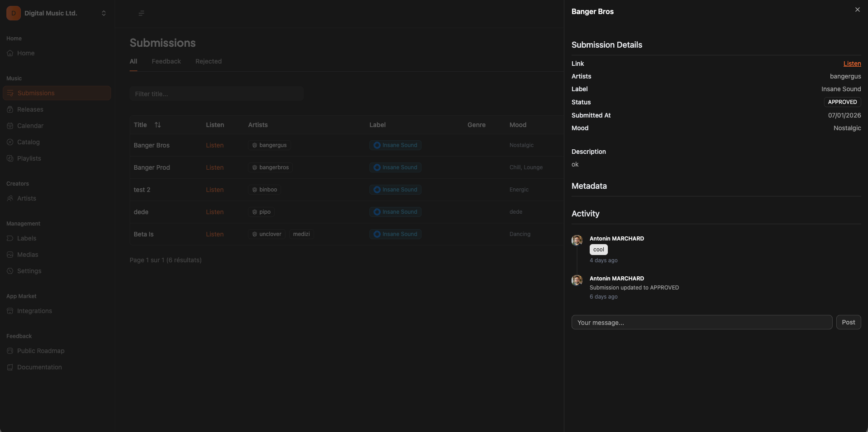Click the Mood column header
The image size is (868, 432).
518,125
